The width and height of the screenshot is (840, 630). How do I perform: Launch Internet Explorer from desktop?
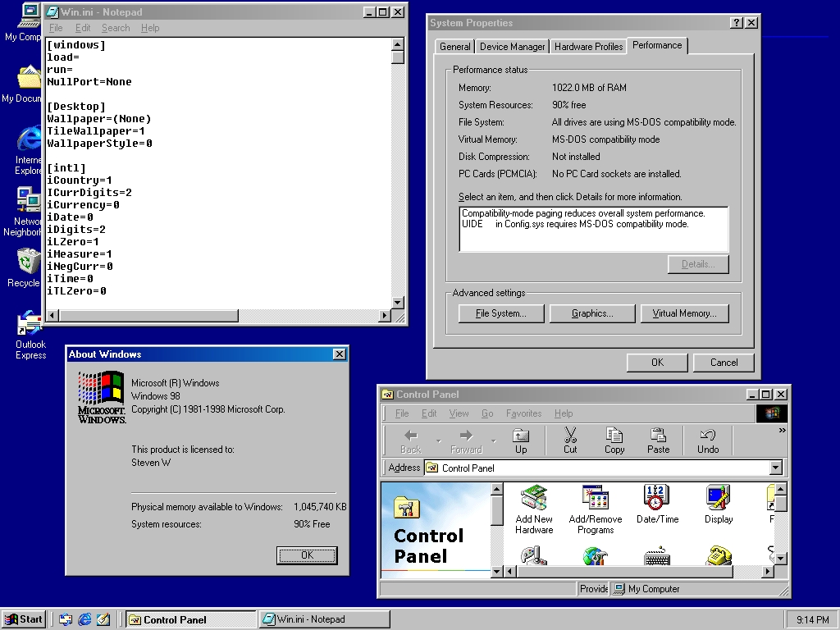pos(29,138)
